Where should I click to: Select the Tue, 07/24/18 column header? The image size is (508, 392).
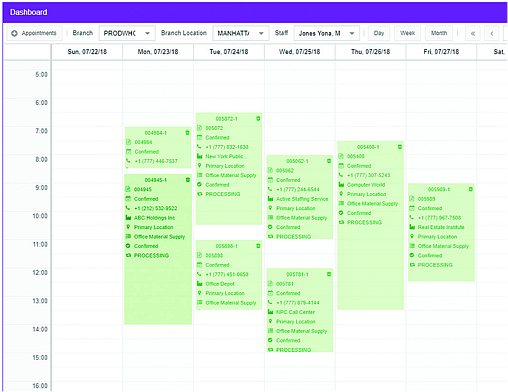coord(229,52)
